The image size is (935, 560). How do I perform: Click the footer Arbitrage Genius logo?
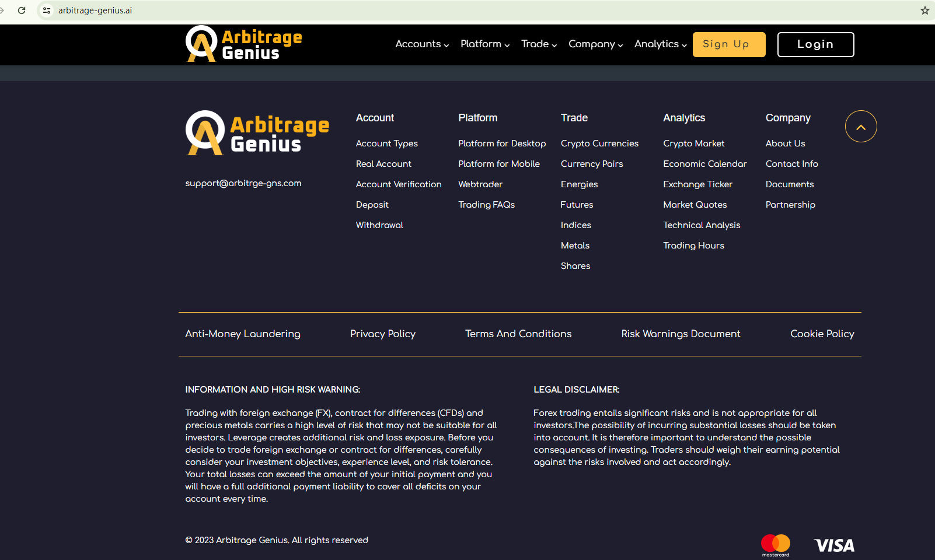257,134
